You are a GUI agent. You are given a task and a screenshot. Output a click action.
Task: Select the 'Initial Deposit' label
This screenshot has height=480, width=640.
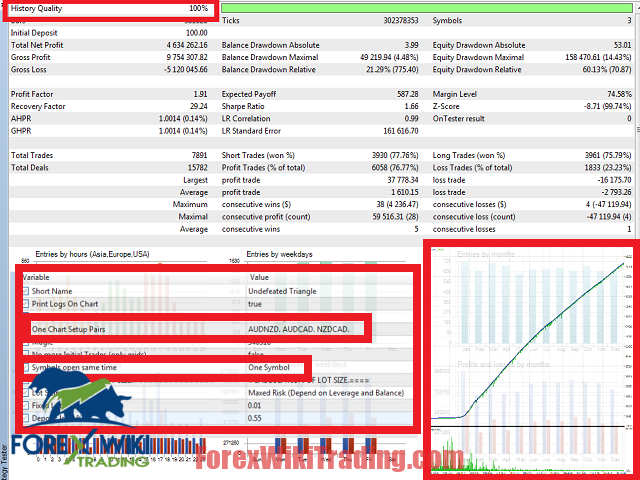coord(34,33)
